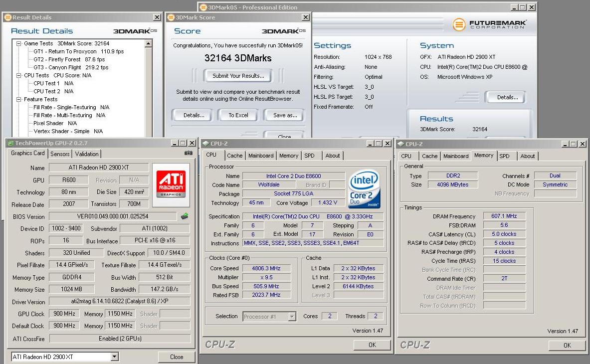Screen dimensions: 590x364
Task: Select Fill Rate - Single-Texturing row
Action: 71,108
